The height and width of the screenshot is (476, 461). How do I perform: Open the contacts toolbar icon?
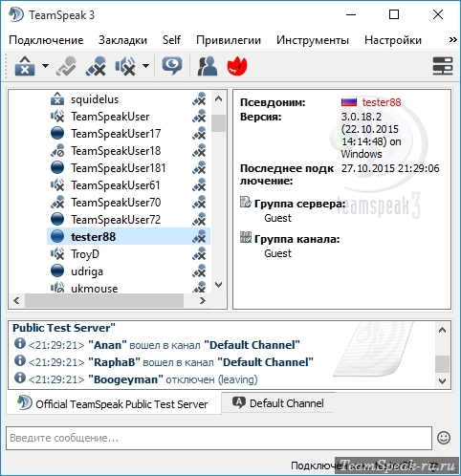point(208,66)
